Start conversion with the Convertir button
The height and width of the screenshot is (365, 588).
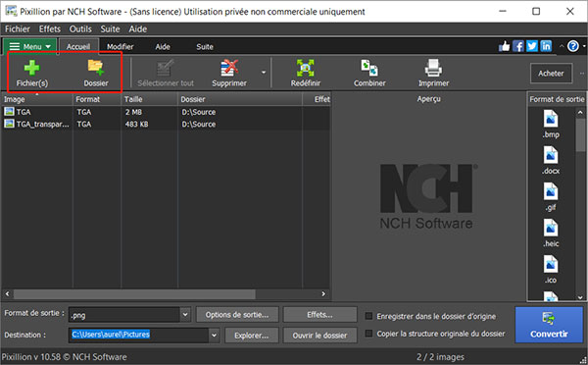coord(549,325)
